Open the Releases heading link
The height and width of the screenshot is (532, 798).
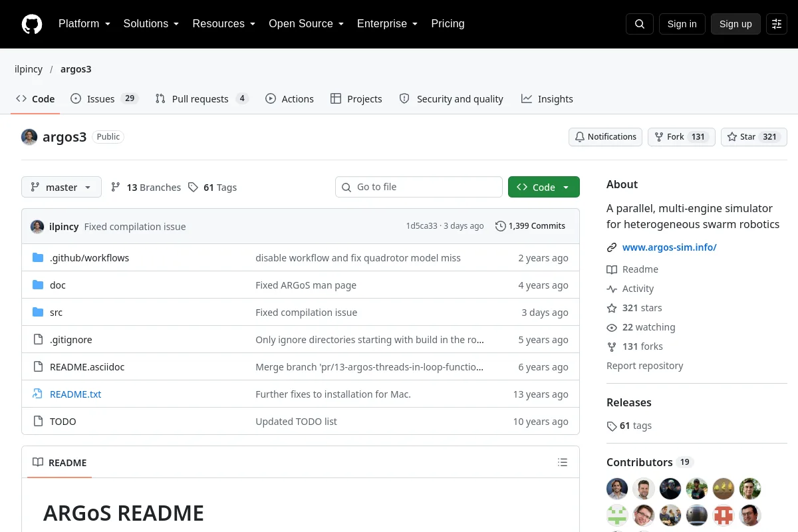pyautogui.click(x=629, y=402)
